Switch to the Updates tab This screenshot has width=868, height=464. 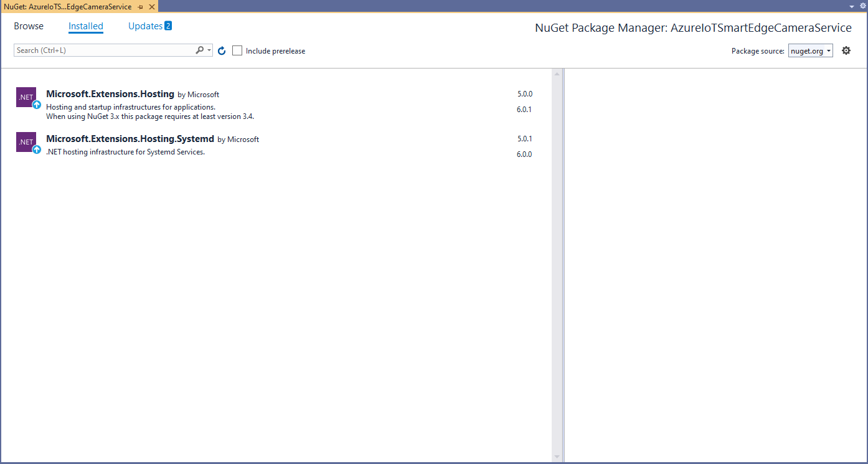(x=146, y=26)
